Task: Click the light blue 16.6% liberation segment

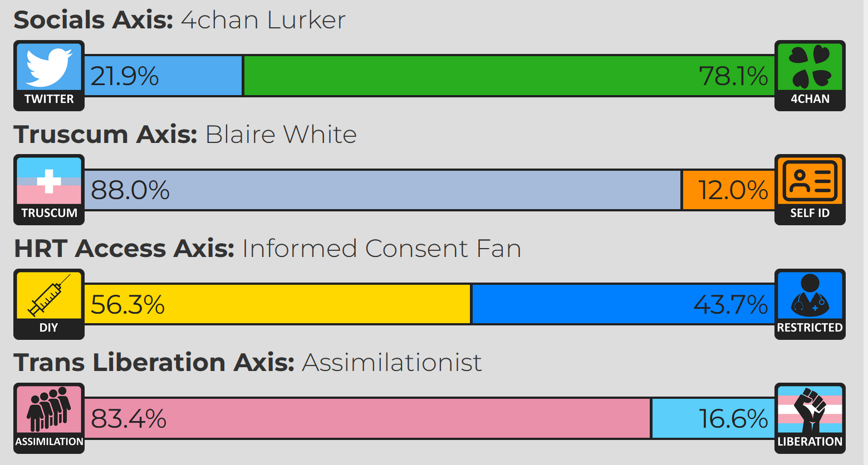Action: pos(713,418)
